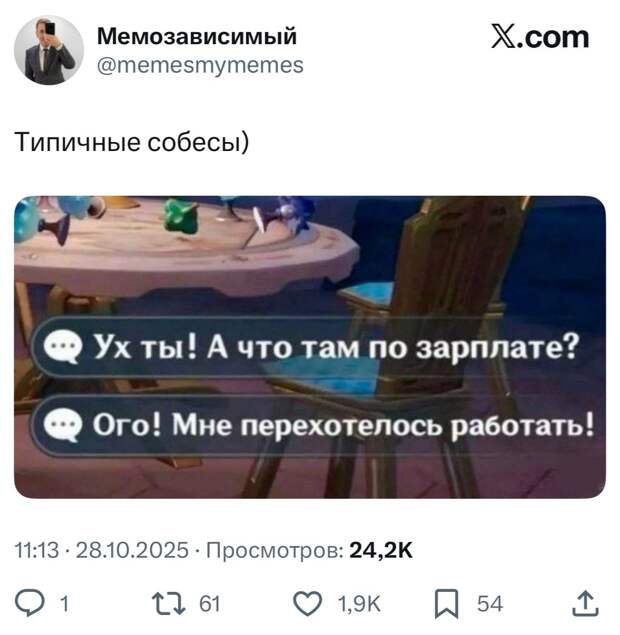This screenshot has width=620, height=635.
Task: Open the Мемозависимый profile avatar
Action: click(49, 50)
